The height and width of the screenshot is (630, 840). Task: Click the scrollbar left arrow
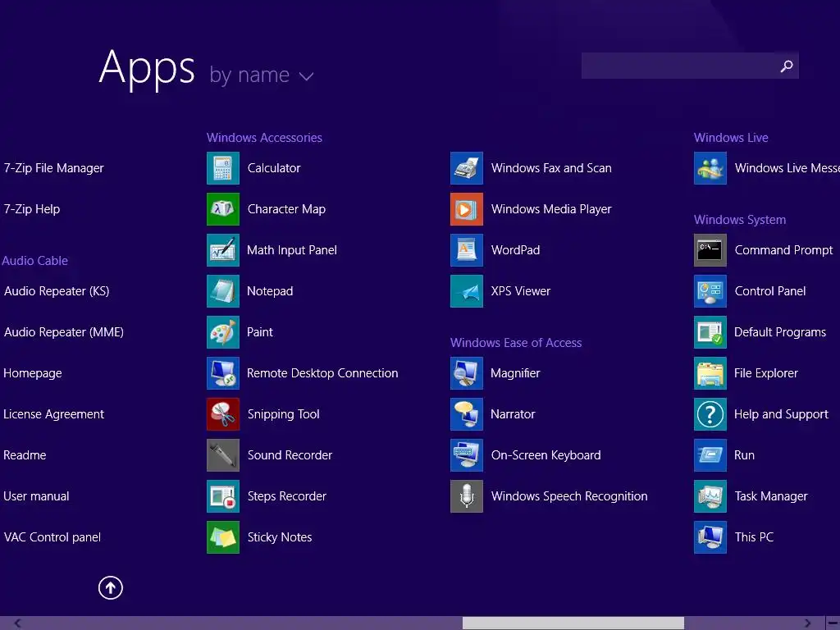pyautogui.click(x=17, y=623)
